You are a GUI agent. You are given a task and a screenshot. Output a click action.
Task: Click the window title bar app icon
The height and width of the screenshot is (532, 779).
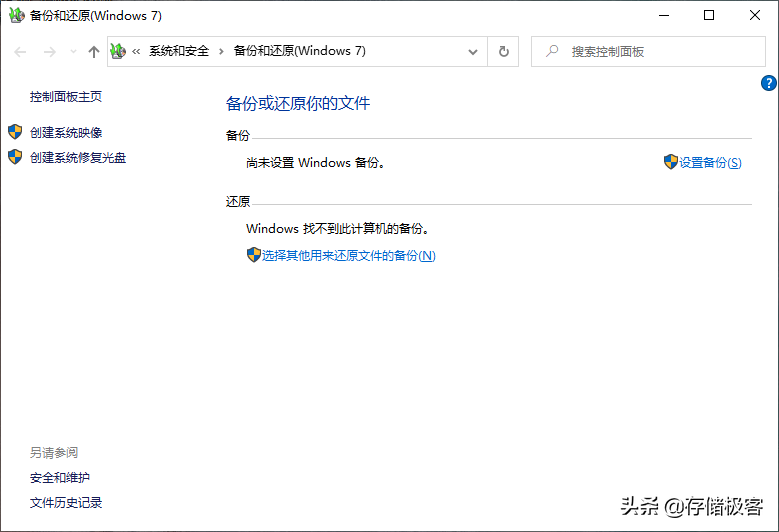coord(16,15)
